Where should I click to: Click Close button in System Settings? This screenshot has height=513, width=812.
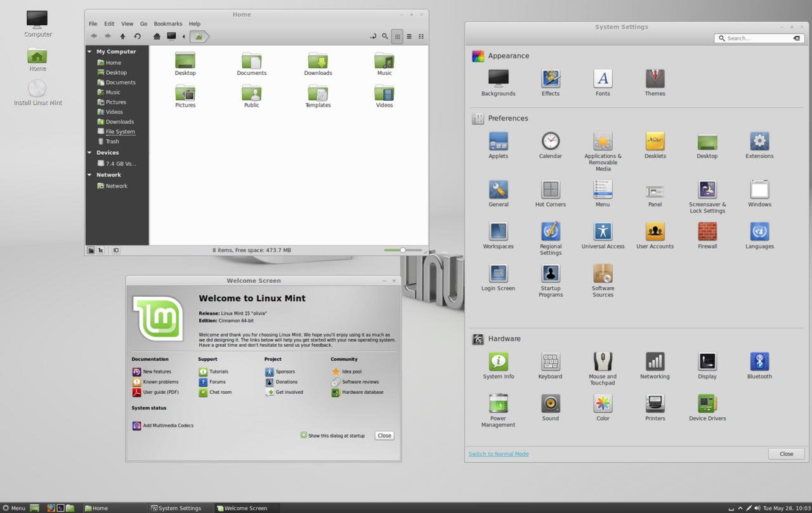[x=787, y=453]
